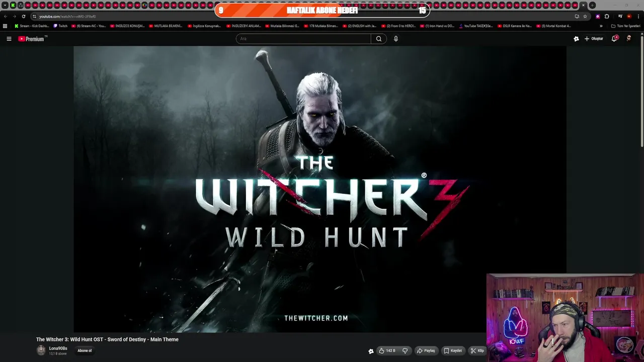Open the (6) Stream-NC bookmark
Screen dimensions: 644x362
89,26
